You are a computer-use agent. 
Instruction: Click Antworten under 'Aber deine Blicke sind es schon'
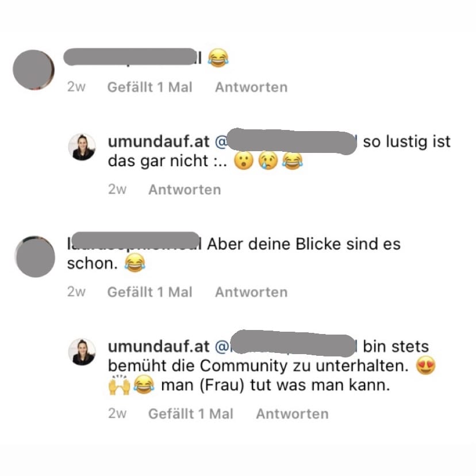[x=251, y=293]
